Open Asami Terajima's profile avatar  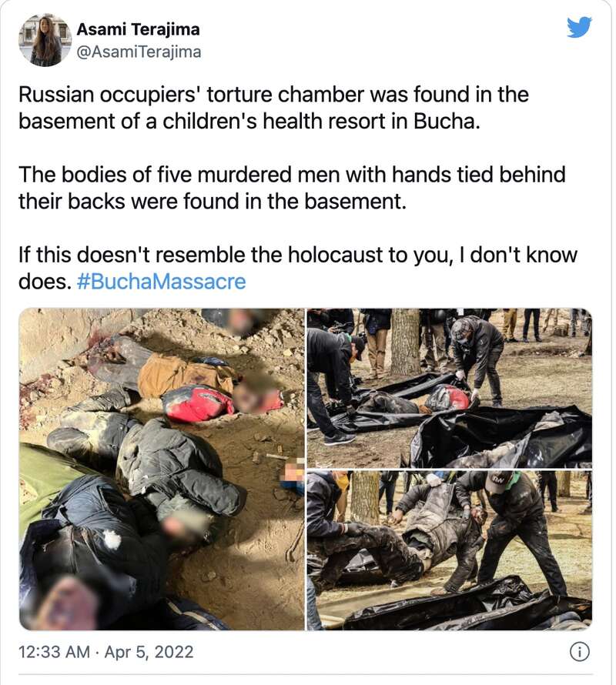(x=45, y=40)
